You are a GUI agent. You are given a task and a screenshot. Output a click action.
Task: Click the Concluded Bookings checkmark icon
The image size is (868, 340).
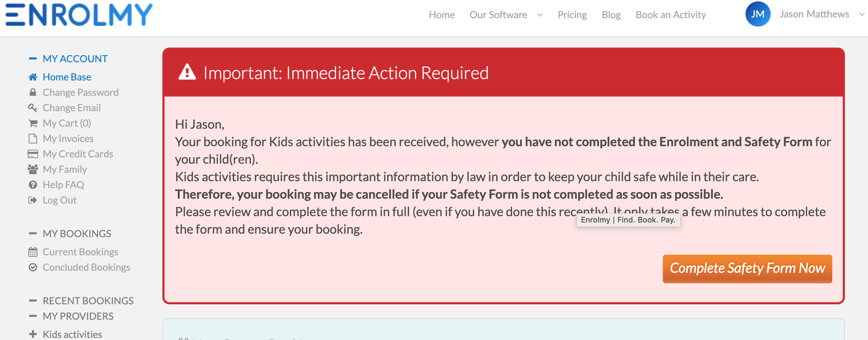coord(33,267)
